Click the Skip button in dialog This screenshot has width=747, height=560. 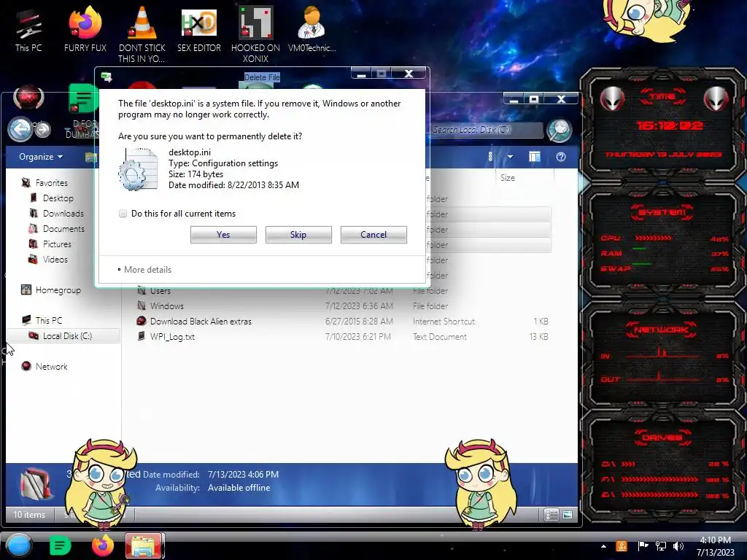pyautogui.click(x=298, y=235)
